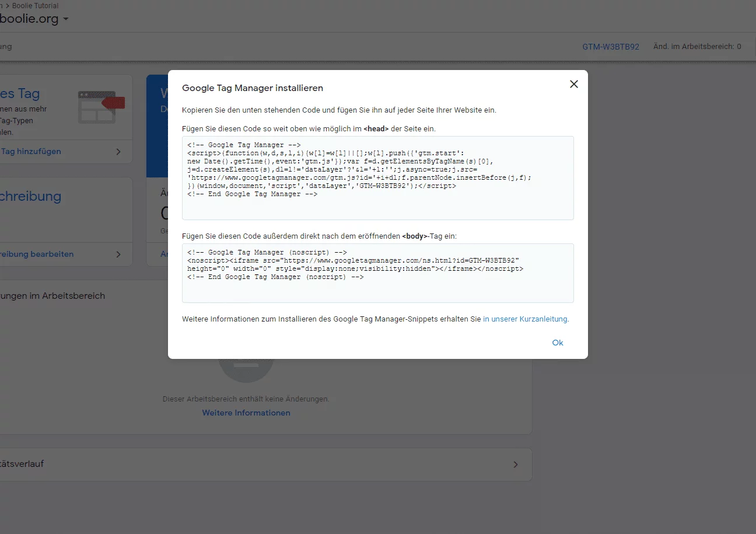The height and width of the screenshot is (534, 756).
Task: Click the 'Änderungen im Arbeitsbereich' heading
Action: 52,296
